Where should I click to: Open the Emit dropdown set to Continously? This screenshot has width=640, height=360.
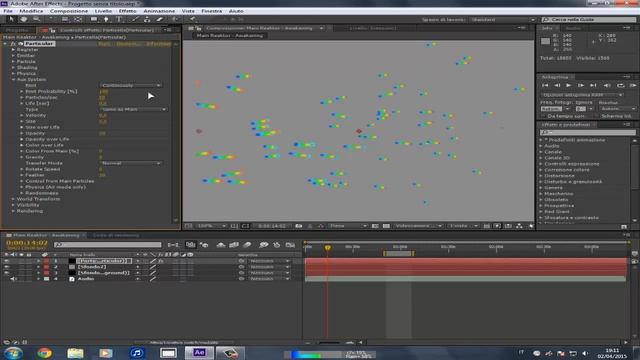click(131, 85)
